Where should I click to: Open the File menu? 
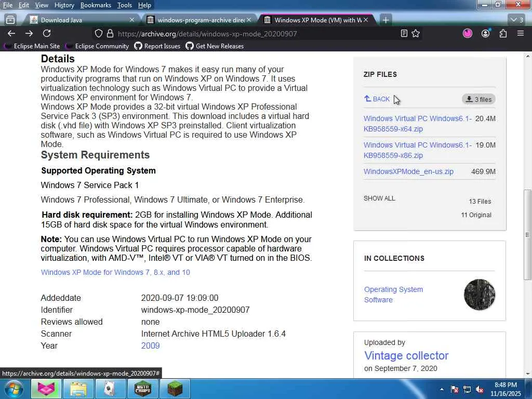click(x=7, y=5)
